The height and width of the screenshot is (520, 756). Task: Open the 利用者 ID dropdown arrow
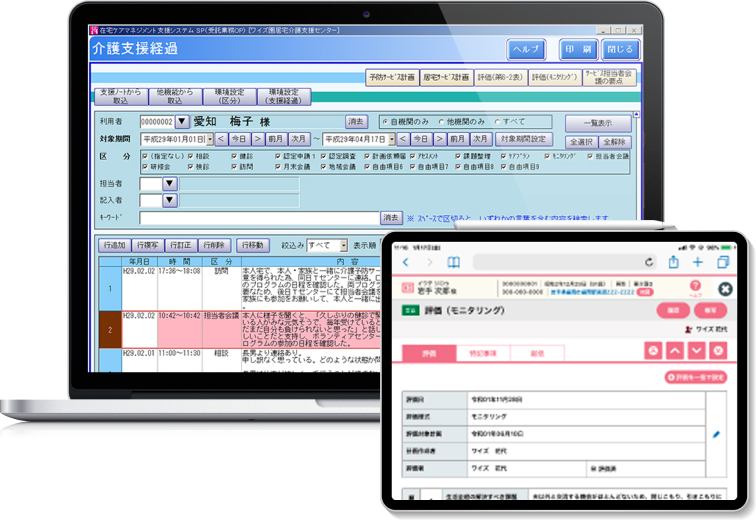[182, 121]
